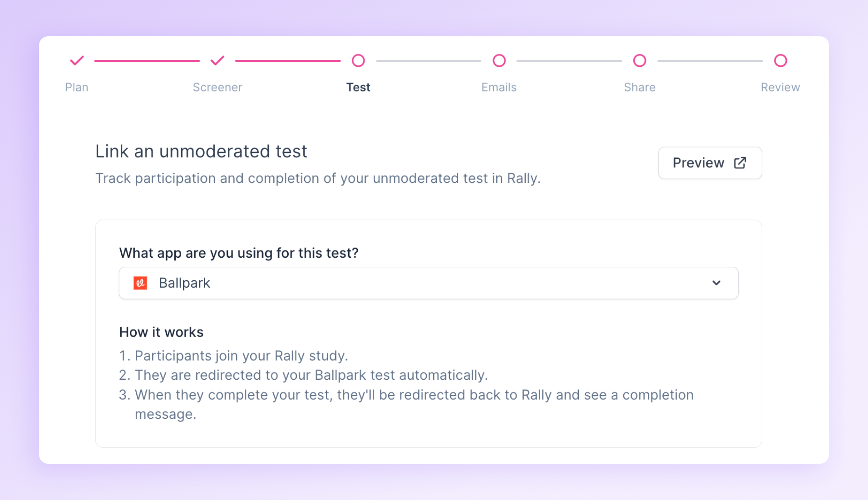This screenshot has height=500, width=868.
Task: Click the red Ballpark app logo
Action: tap(140, 283)
